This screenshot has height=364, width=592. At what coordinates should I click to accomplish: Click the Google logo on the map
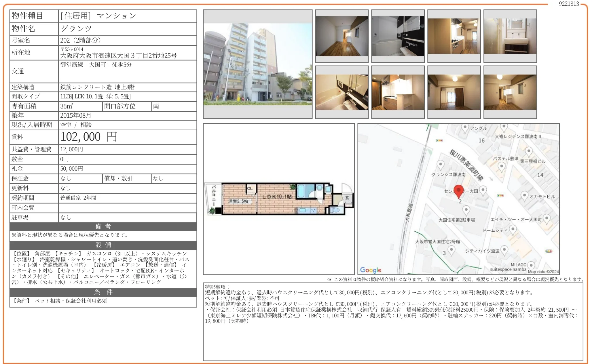pos(371,270)
